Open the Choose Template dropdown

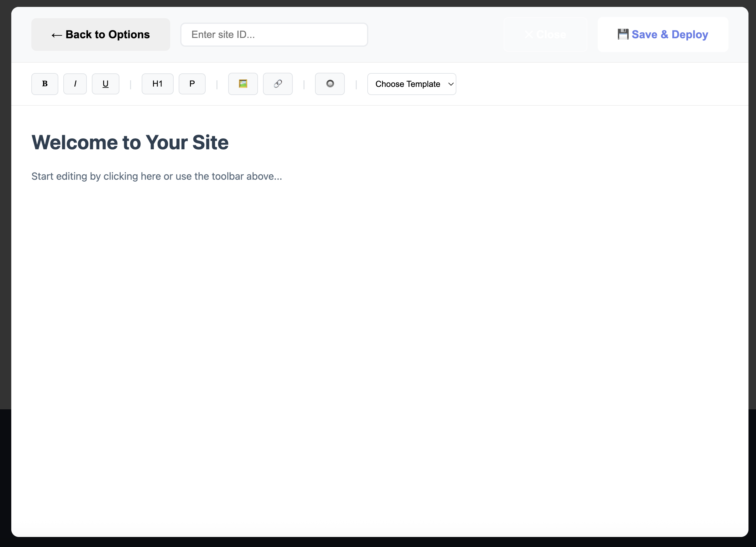click(411, 84)
